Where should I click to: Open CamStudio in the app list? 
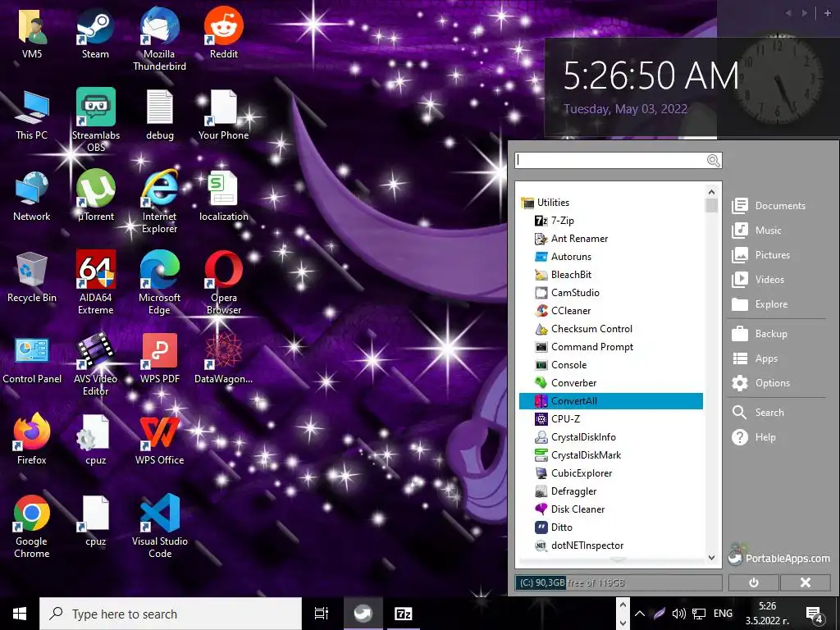click(567, 293)
